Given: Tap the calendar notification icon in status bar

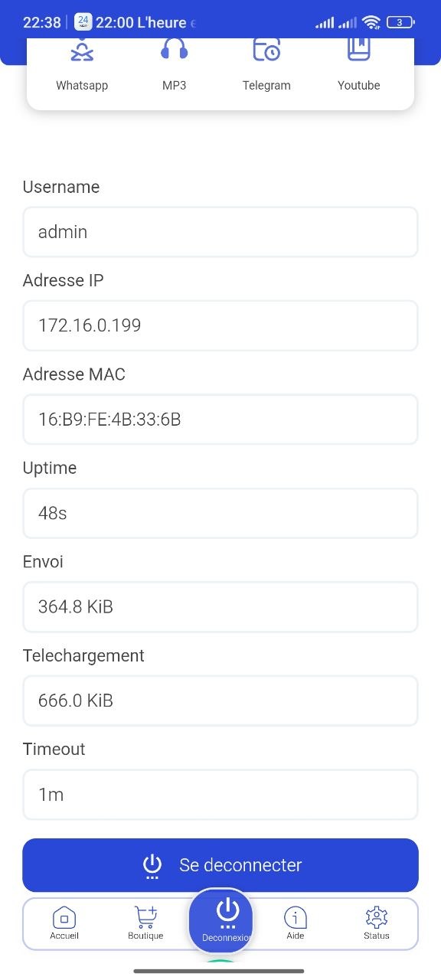Looking at the screenshot, I should [83, 22].
